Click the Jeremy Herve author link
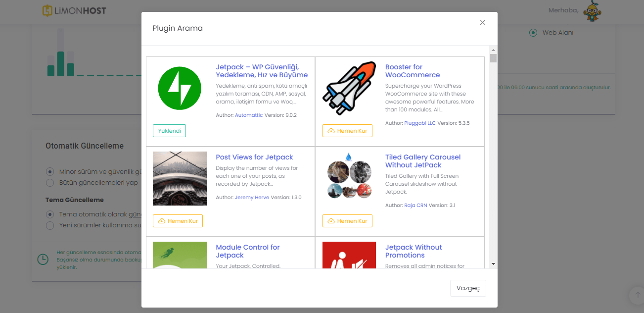Image resolution: width=644 pixels, height=313 pixels. pos(252,197)
